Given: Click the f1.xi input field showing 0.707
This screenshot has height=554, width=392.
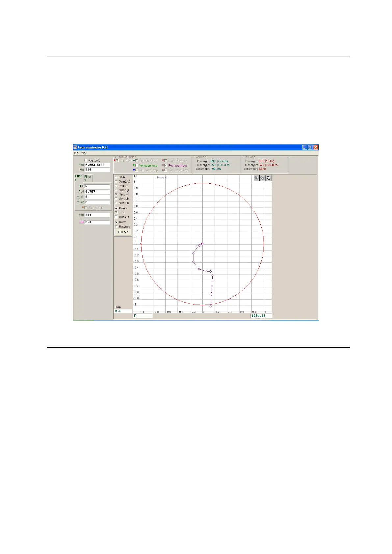Looking at the screenshot, I should pos(97,192).
